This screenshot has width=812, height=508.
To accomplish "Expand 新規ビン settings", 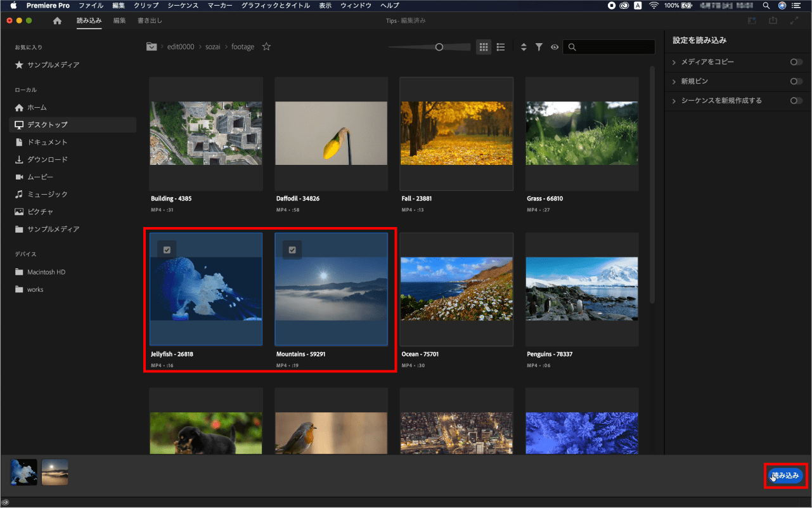I will [674, 81].
